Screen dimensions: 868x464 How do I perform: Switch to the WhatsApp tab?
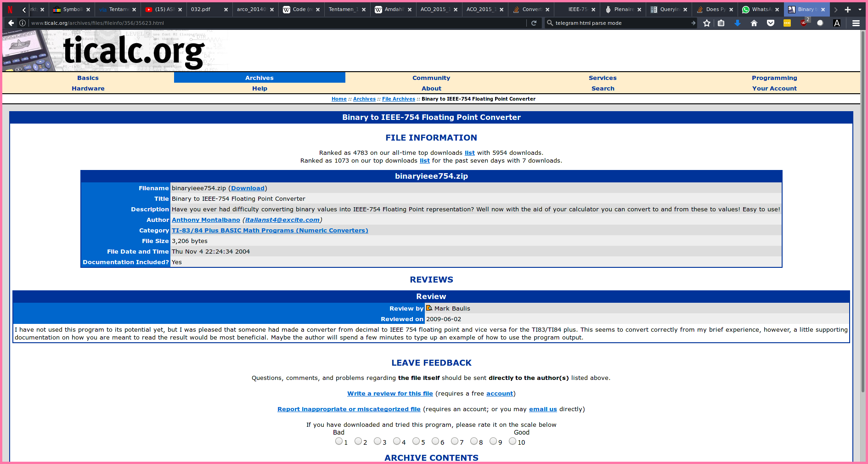(x=760, y=9)
